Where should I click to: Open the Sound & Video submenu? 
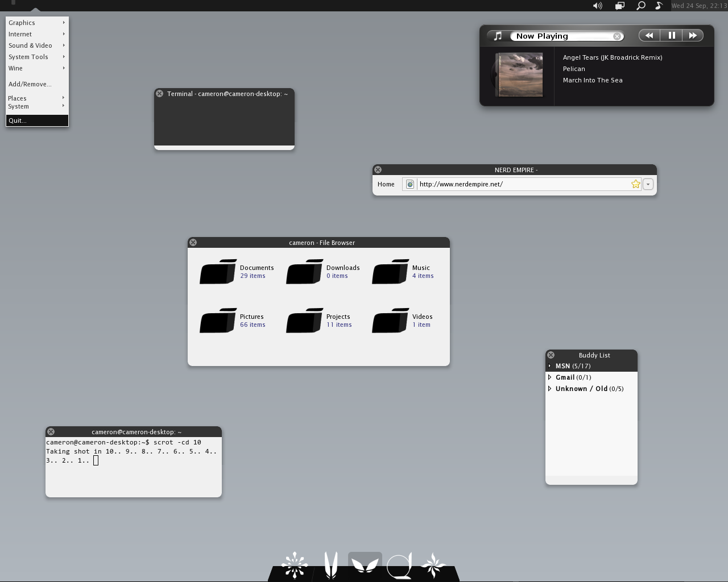point(37,45)
